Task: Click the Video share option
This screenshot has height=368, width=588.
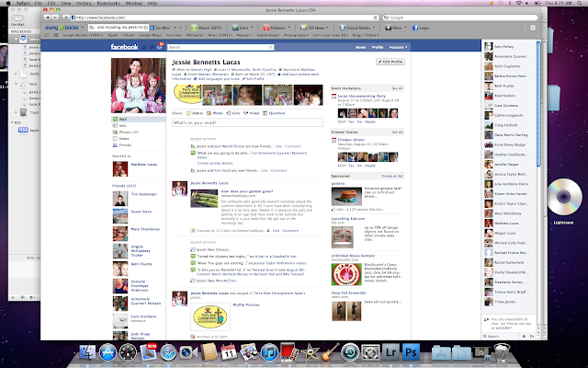Action: tap(251, 113)
